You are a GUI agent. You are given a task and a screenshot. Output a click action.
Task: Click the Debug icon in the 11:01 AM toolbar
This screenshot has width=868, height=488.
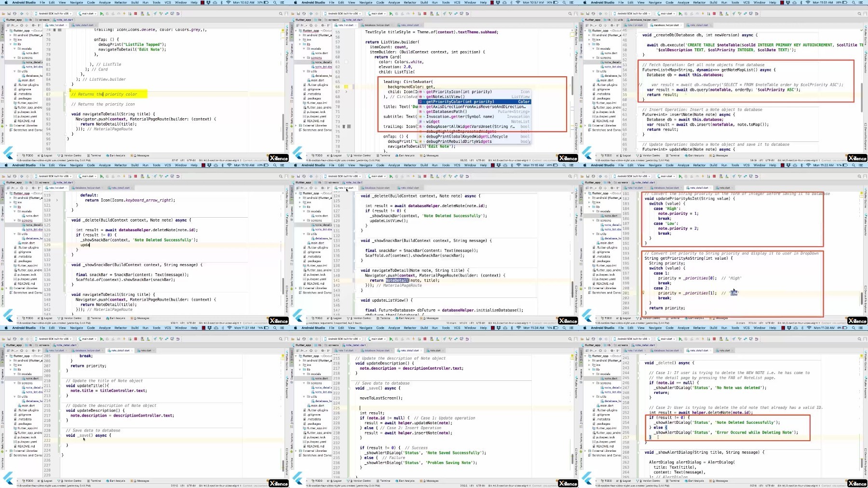tap(686, 14)
